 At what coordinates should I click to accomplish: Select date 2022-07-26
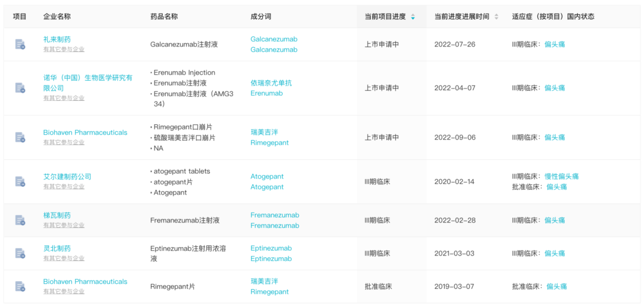coord(454,44)
